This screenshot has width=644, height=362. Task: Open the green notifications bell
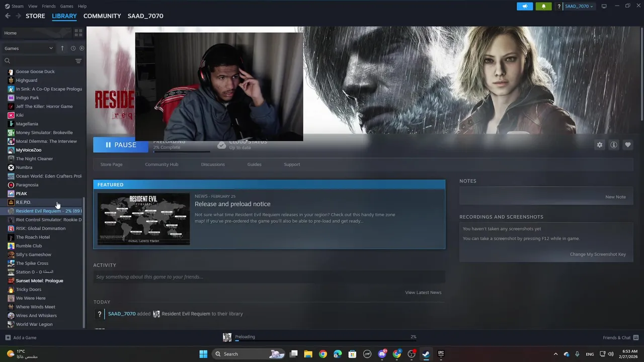point(543,7)
